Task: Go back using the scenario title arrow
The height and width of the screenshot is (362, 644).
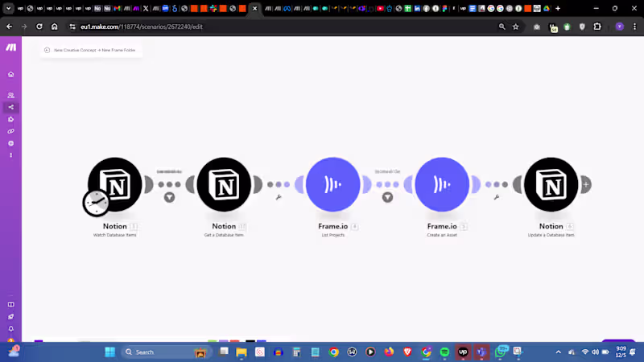Action: [x=47, y=50]
